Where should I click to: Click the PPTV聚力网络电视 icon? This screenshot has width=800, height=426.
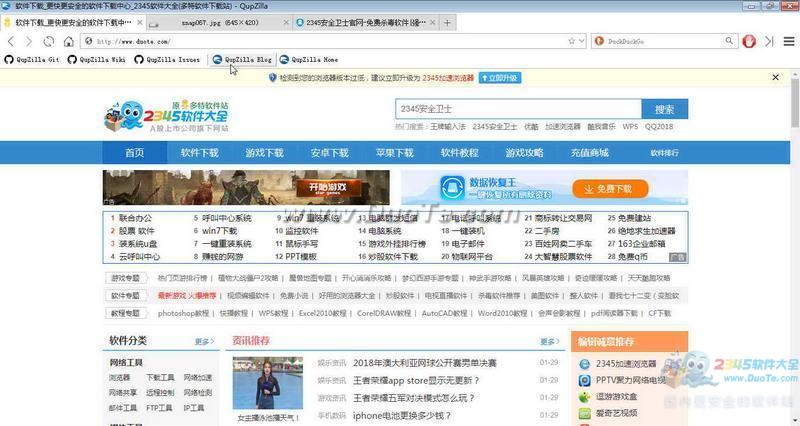click(585, 380)
